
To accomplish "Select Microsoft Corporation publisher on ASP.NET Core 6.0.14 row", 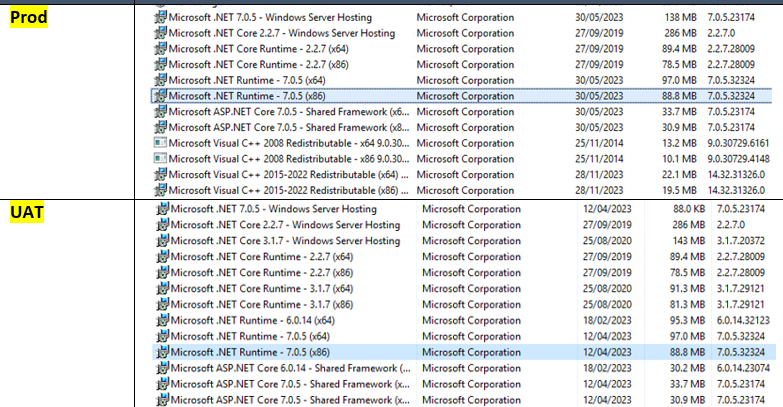I will (x=471, y=369).
